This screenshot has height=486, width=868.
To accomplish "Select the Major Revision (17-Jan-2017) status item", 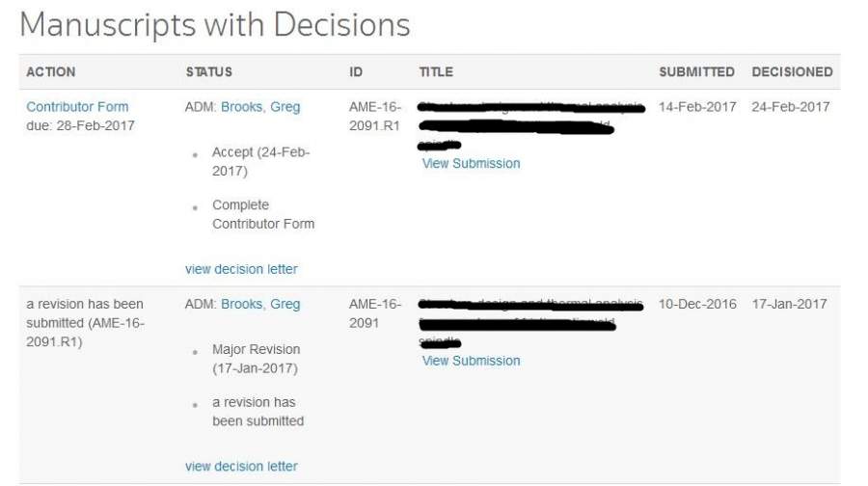I will point(256,359).
